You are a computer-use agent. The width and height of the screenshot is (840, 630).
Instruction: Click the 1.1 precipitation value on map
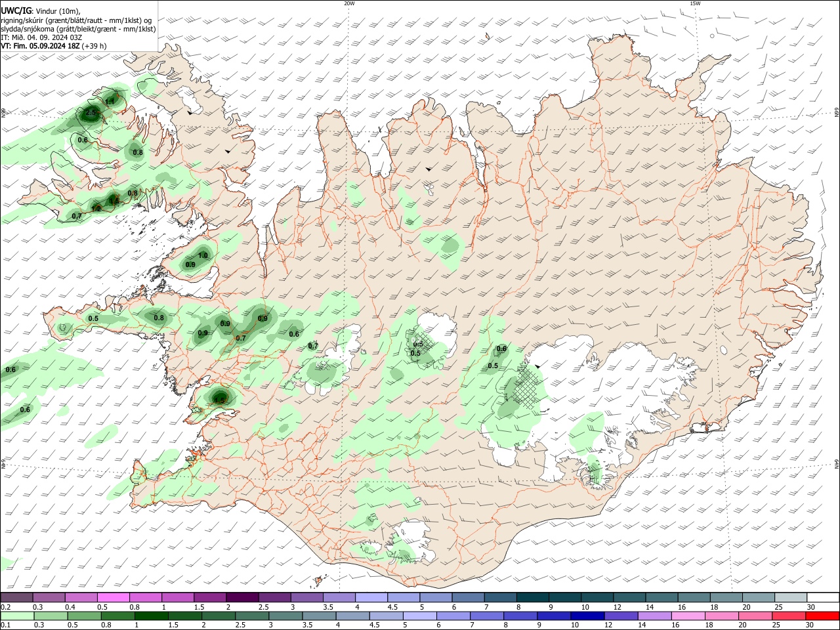click(110, 101)
